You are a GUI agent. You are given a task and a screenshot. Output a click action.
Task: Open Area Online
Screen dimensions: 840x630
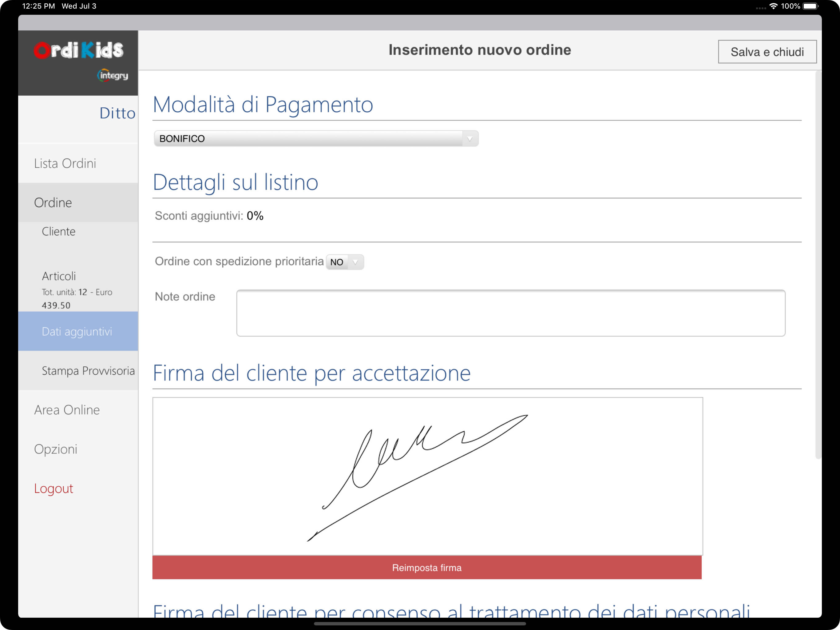click(67, 410)
